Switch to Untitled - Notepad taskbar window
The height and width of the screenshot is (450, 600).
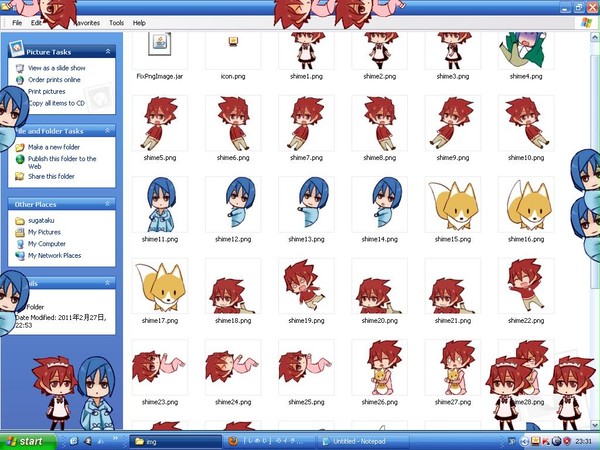(363, 442)
